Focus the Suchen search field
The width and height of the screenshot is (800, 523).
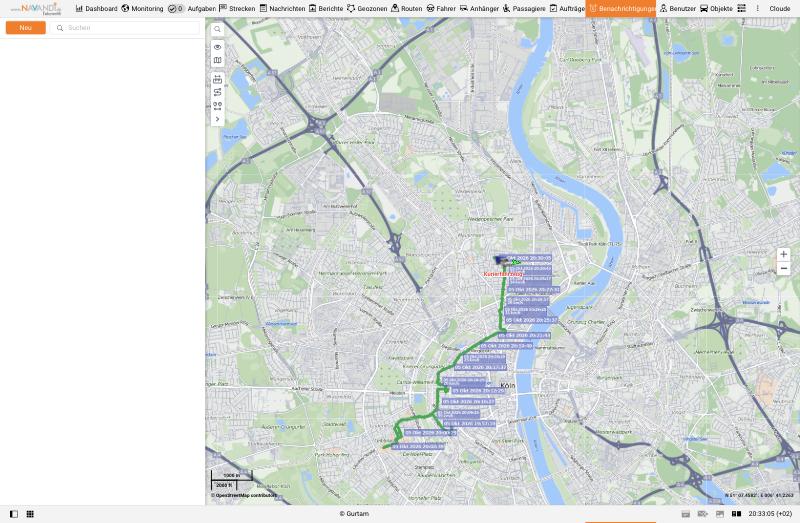(125, 28)
